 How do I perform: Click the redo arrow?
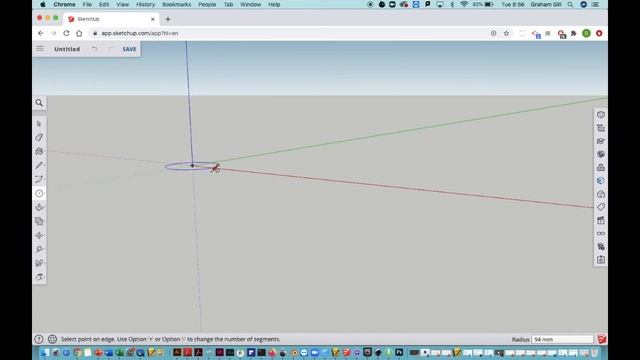point(110,49)
